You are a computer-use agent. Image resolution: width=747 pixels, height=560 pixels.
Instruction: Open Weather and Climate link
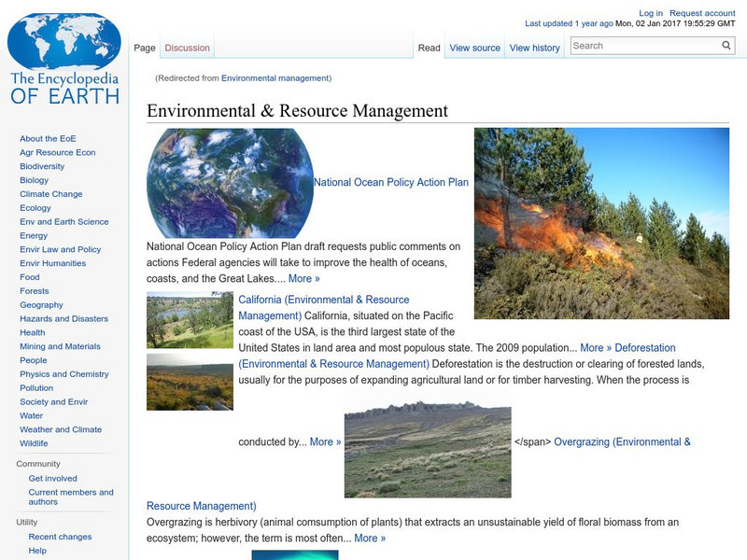click(61, 429)
